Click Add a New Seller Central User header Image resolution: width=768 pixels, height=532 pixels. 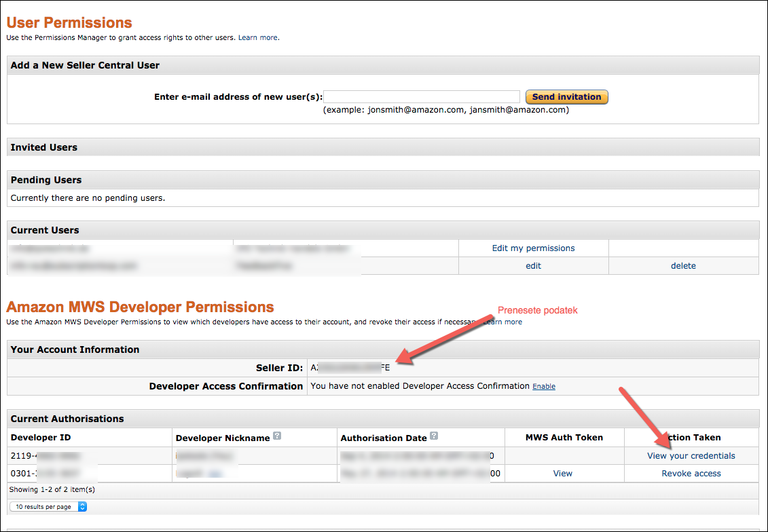(x=383, y=65)
